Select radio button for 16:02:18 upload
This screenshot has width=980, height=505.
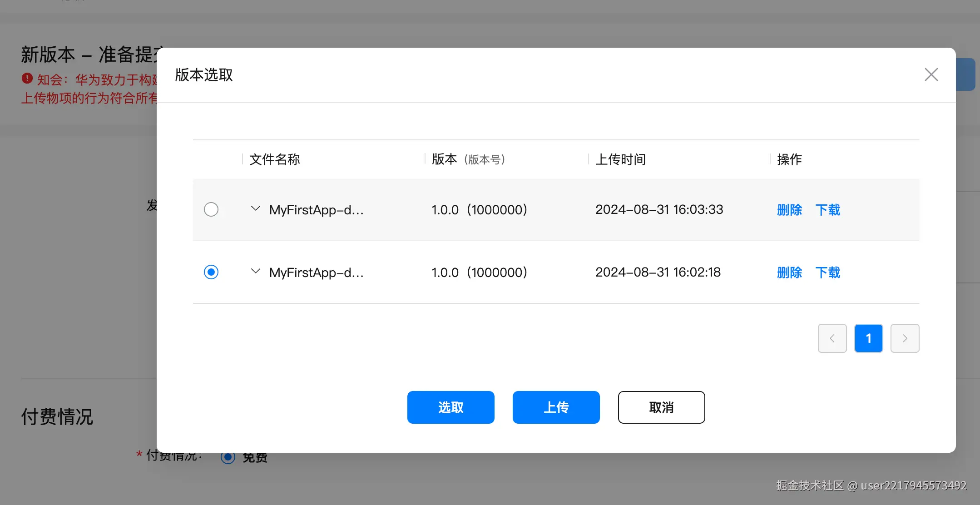211,272
